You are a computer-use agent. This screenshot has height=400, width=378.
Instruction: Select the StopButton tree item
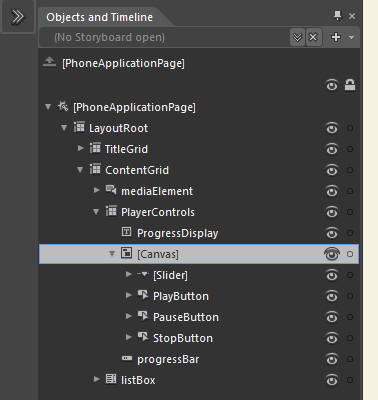pyautogui.click(x=183, y=338)
